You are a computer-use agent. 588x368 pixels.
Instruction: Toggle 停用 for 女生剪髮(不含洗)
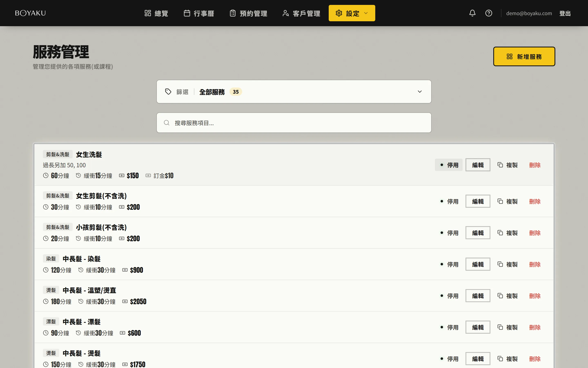pyautogui.click(x=449, y=201)
